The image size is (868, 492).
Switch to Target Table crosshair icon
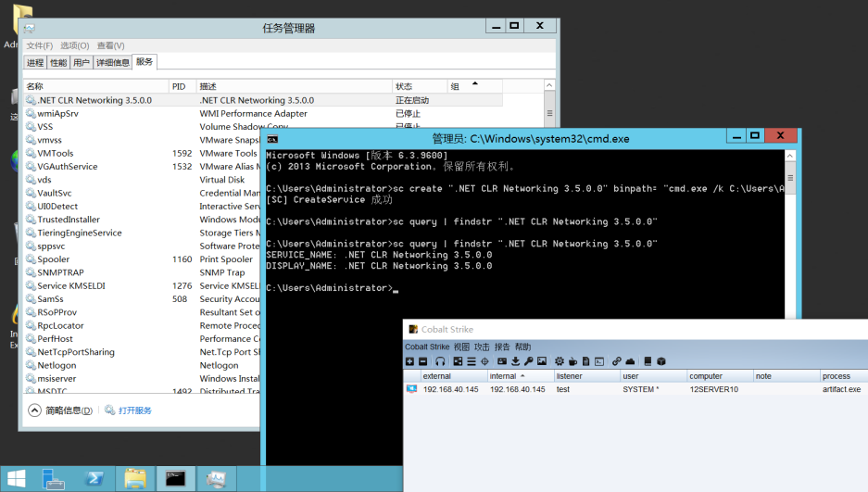pos(484,361)
